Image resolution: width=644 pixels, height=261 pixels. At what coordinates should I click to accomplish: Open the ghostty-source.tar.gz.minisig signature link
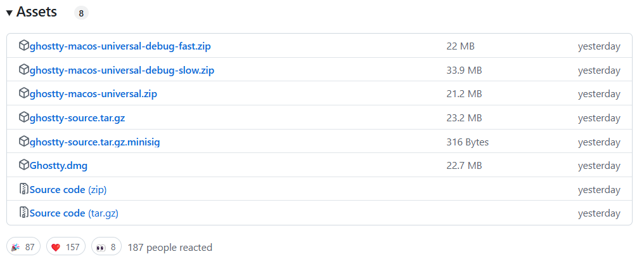click(x=94, y=142)
